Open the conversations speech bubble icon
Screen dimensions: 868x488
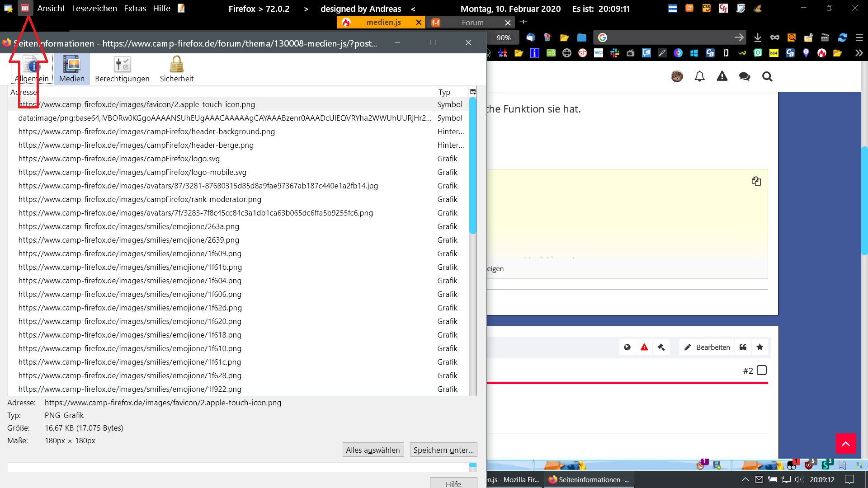coord(744,76)
